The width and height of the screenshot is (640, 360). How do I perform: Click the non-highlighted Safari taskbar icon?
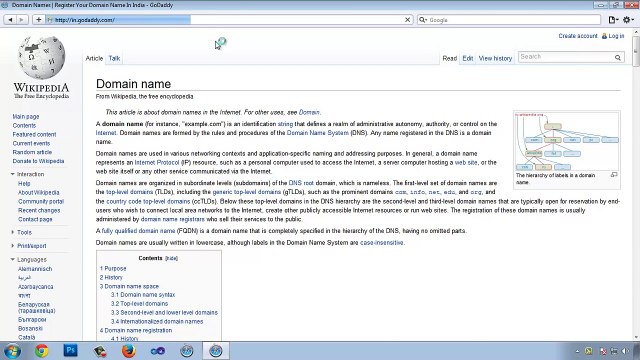click(x=187, y=351)
